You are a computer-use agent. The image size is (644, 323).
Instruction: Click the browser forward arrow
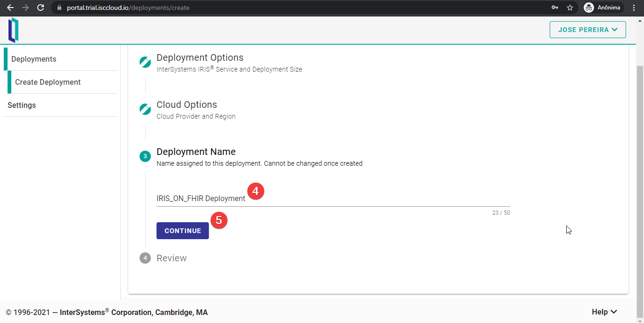click(25, 8)
